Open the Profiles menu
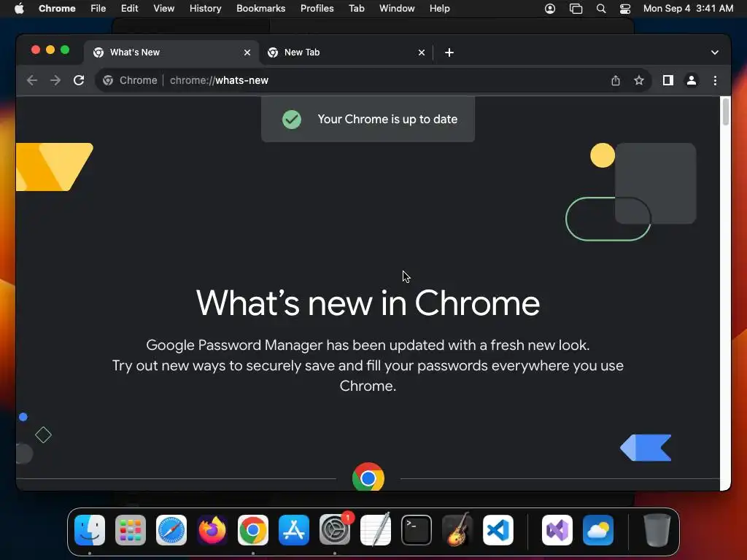The height and width of the screenshot is (560, 747). [x=317, y=9]
